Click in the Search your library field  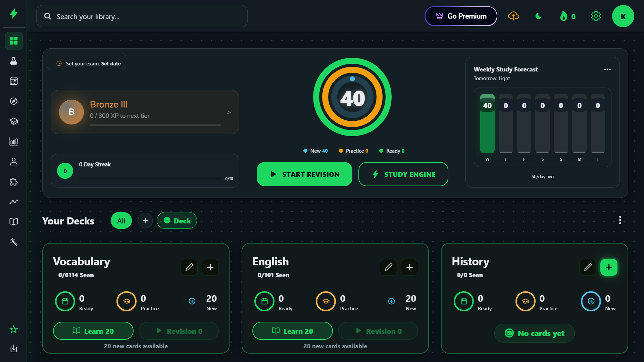142,16
